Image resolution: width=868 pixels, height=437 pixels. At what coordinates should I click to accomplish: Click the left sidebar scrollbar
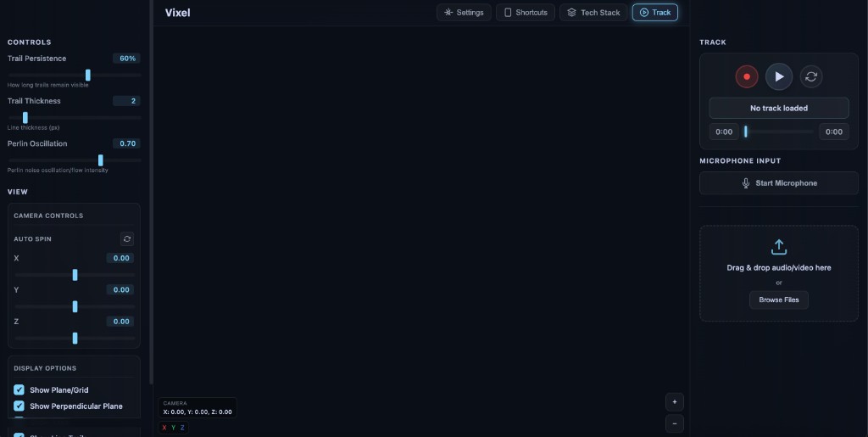click(151, 191)
